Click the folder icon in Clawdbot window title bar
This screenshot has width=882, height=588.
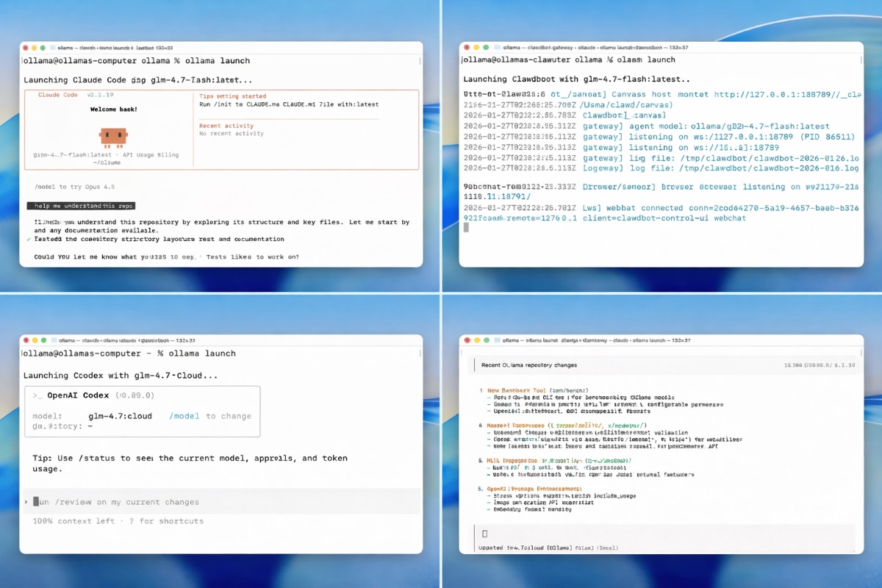[496, 47]
